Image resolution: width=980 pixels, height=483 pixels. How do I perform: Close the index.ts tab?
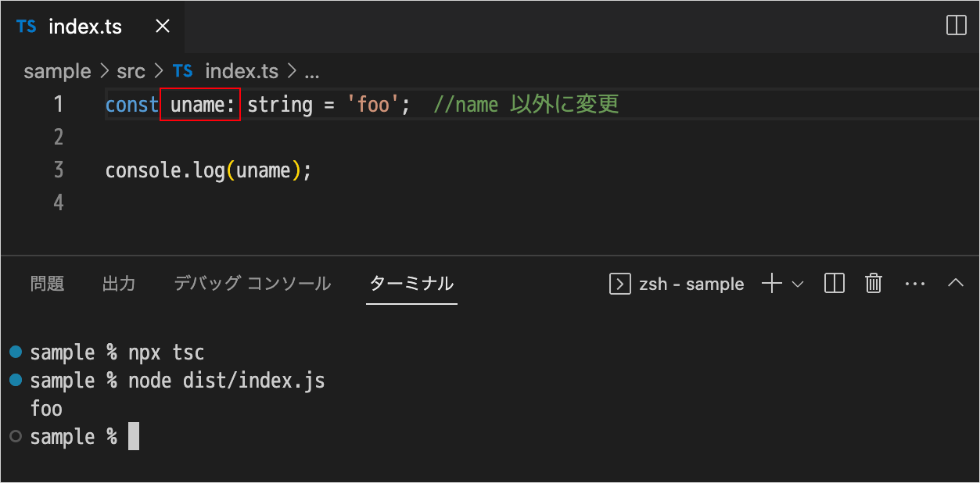163,27
